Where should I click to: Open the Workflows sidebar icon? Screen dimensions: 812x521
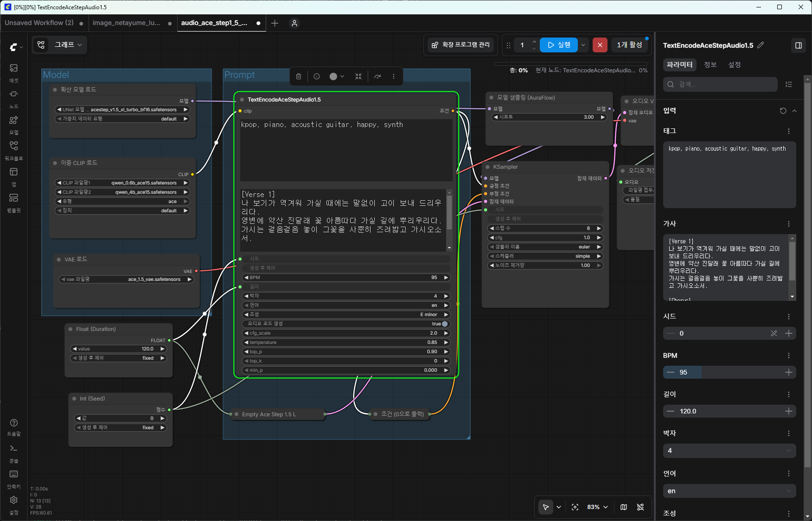(x=14, y=150)
